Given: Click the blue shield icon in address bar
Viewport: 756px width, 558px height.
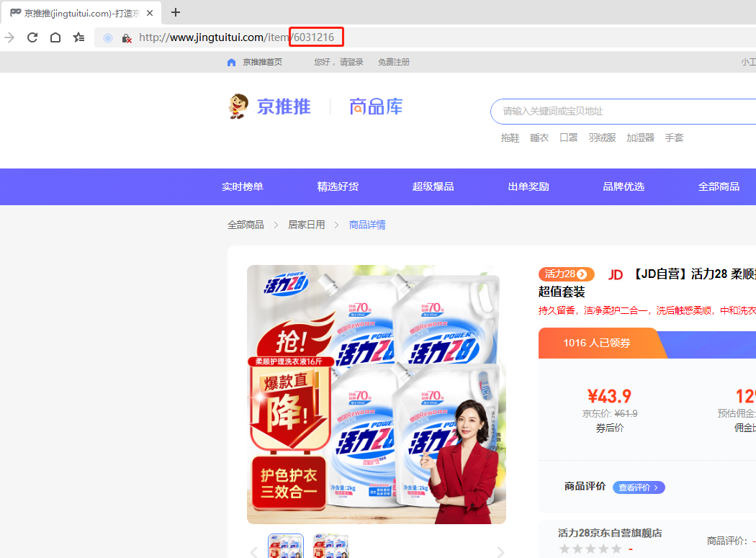Looking at the screenshot, I should click(x=108, y=37).
